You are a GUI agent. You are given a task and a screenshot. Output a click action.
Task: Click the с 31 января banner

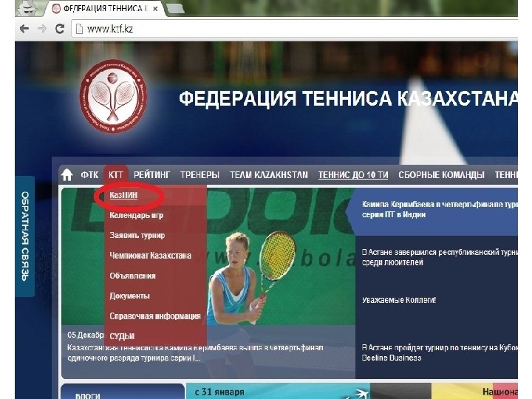(279, 392)
